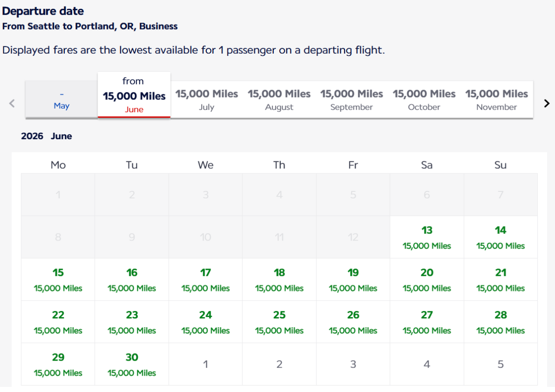Pick June 17 departure date
Screen dimensions: 555x392
[206, 280]
